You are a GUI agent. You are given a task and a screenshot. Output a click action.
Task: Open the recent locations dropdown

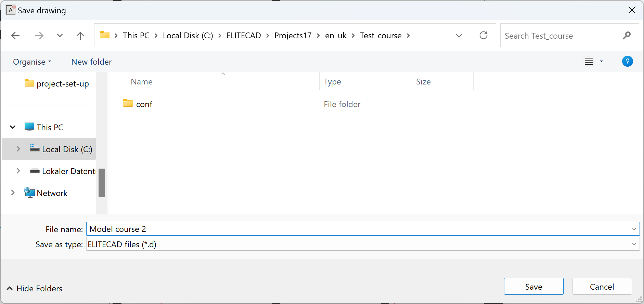pos(60,36)
